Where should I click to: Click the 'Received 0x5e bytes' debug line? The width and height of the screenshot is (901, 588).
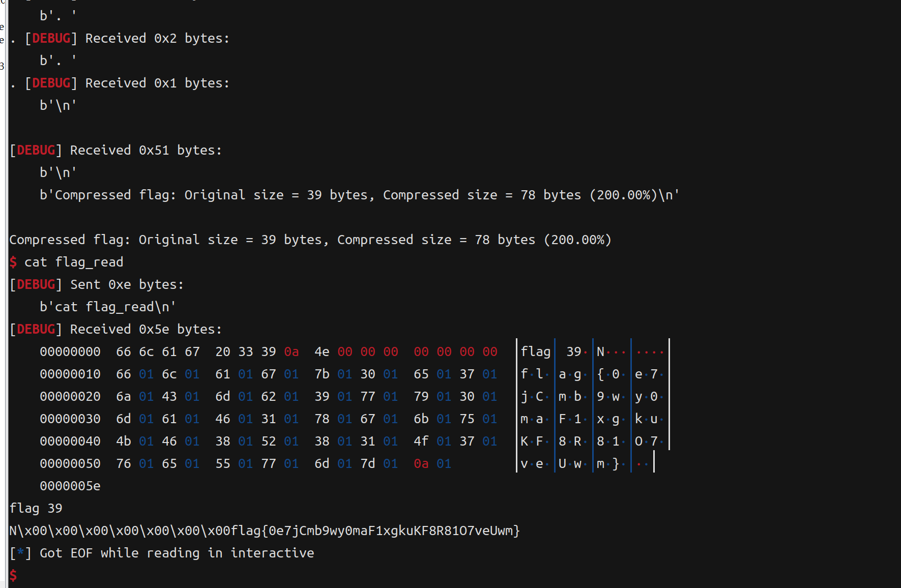(x=116, y=329)
